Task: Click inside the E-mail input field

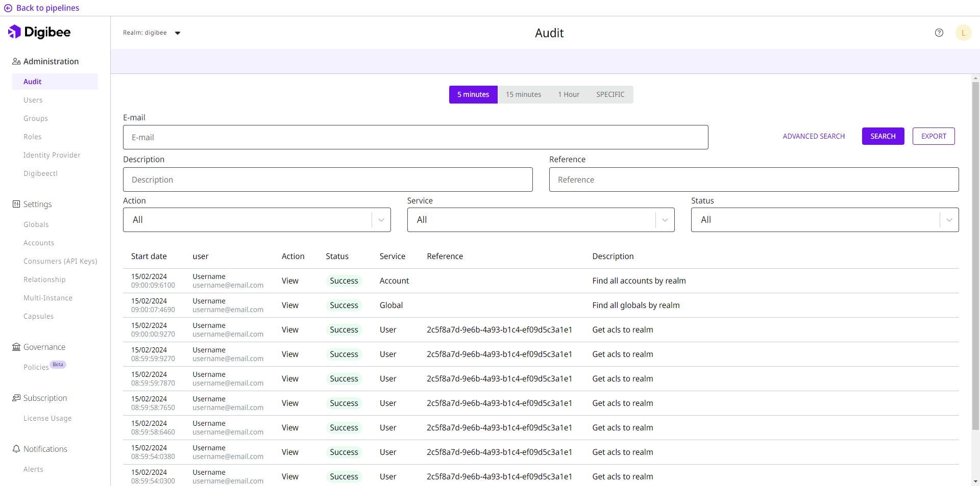Action: (x=415, y=137)
